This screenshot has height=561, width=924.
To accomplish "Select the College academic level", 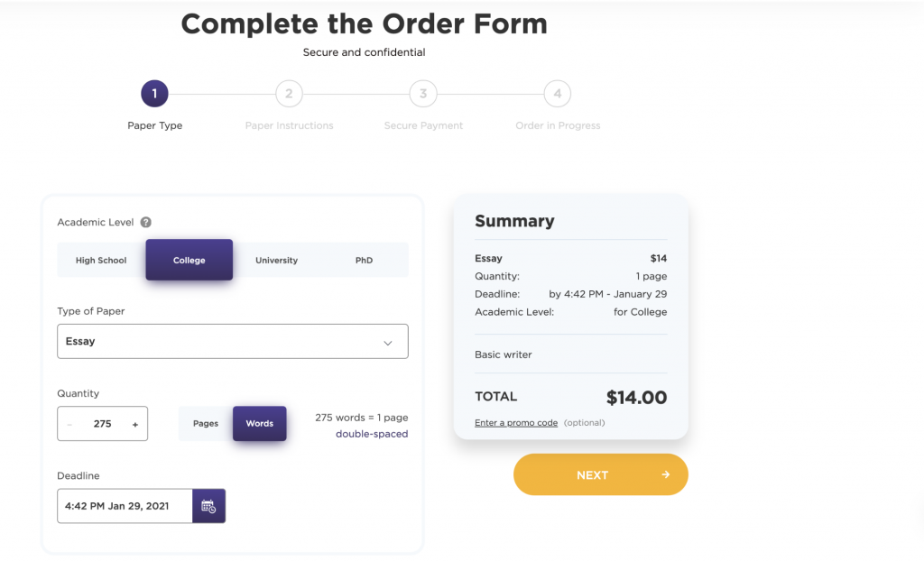I will tap(189, 260).
